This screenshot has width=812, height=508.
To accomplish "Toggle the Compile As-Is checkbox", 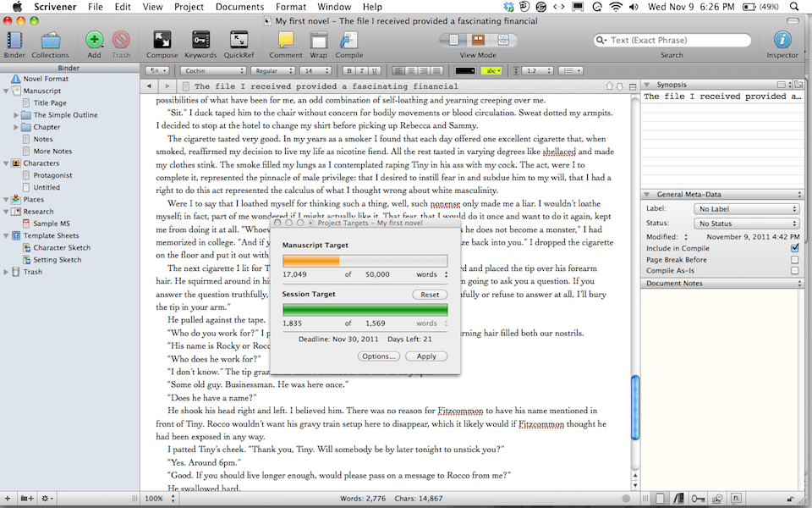I will click(x=794, y=270).
